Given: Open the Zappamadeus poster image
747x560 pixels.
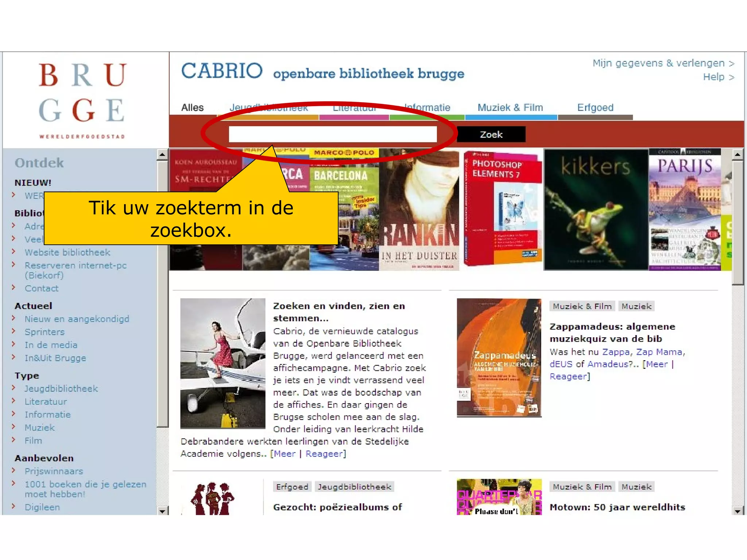Looking at the screenshot, I should point(499,357).
